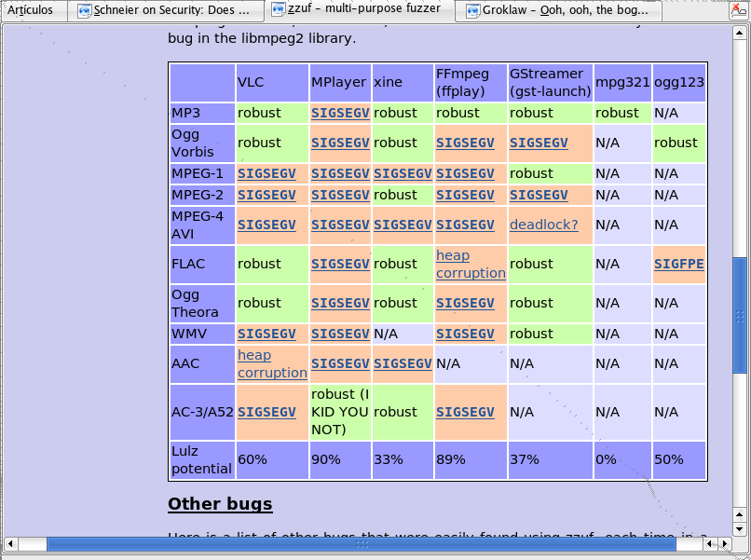Click the vertical scrollbar down arrow
Viewport: 751px width, 560px height.
[x=740, y=529]
